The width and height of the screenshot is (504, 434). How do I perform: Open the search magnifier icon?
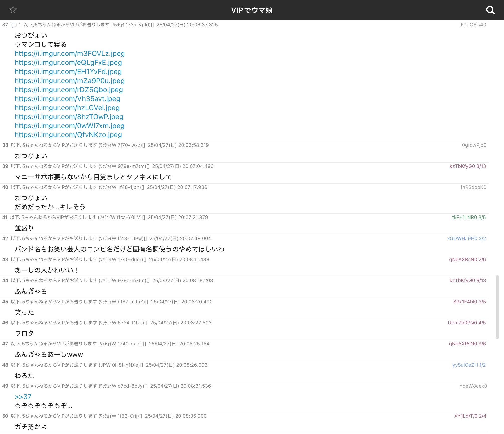[x=490, y=10]
